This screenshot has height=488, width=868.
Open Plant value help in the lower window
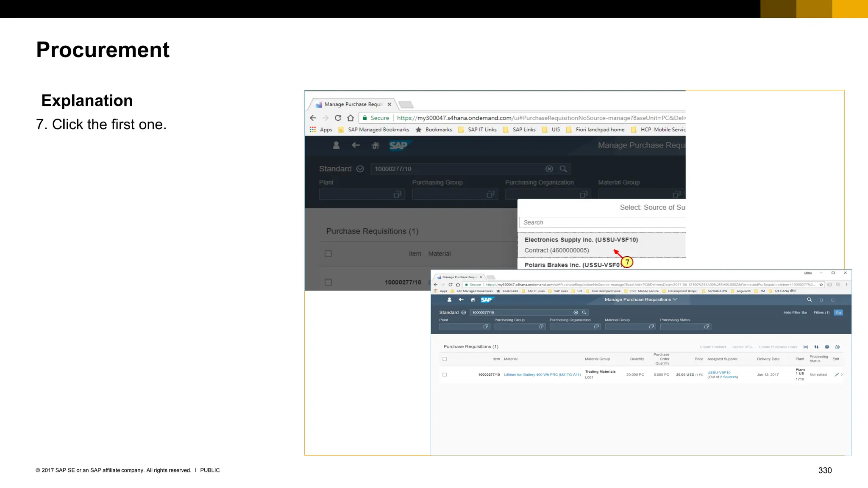[x=486, y=327]
